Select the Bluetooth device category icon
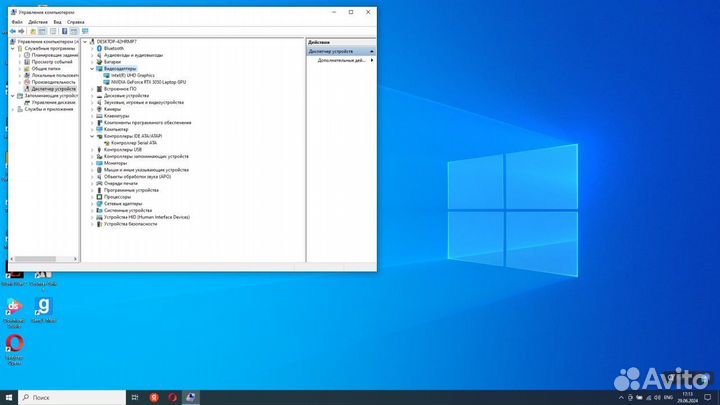The height and width of the screenshot is (405, 720). pos(99,48)
